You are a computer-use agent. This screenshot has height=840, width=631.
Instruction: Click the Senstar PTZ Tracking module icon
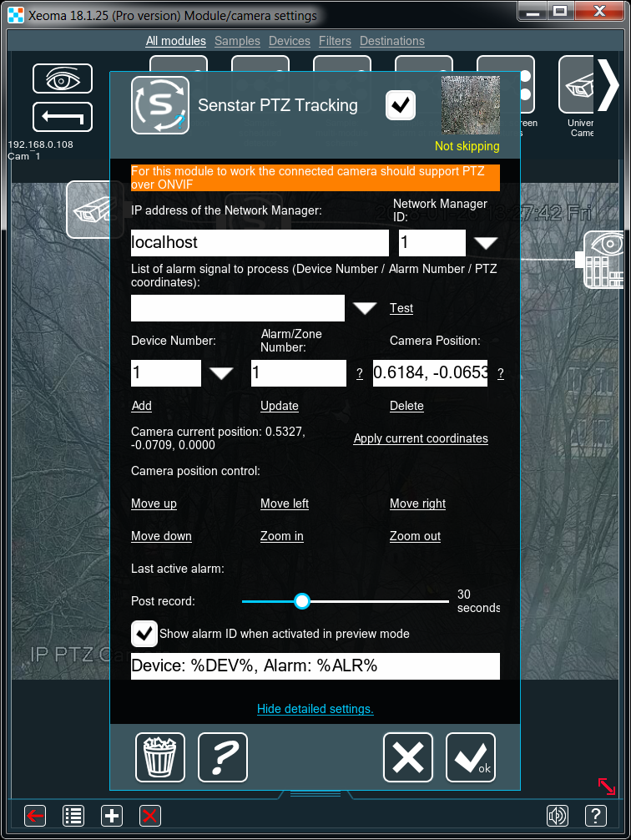[x=160, y=105]
